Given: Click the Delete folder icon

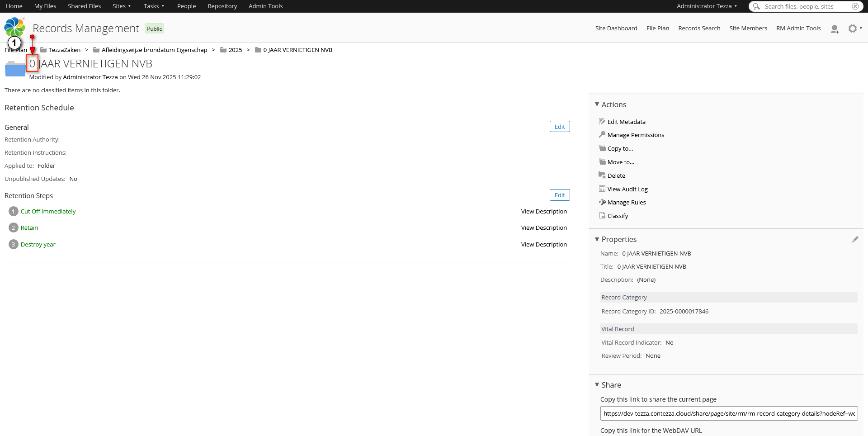Looking at the screenshot, I should (x=602, y=175).
